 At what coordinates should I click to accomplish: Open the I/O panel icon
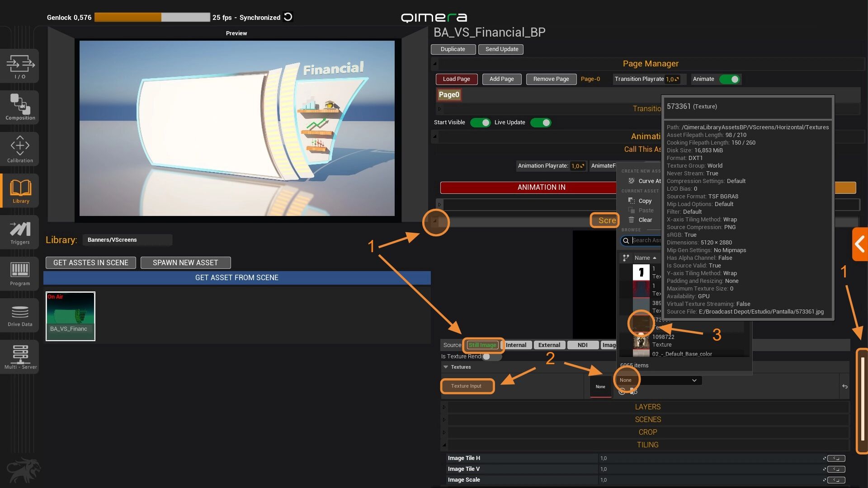coord(20,66)
